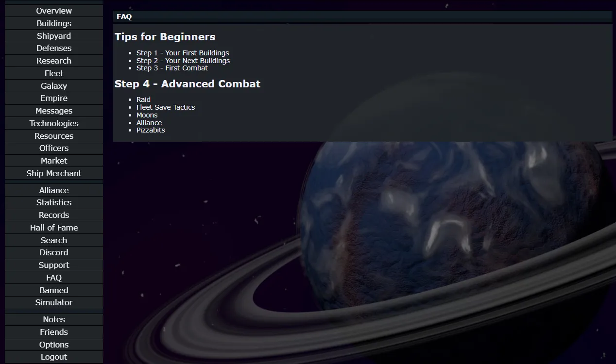Screen dimensions: 616x364
Task: Click 'Step 4 - Advanced Combat' heading
Action: coord(188,84)
